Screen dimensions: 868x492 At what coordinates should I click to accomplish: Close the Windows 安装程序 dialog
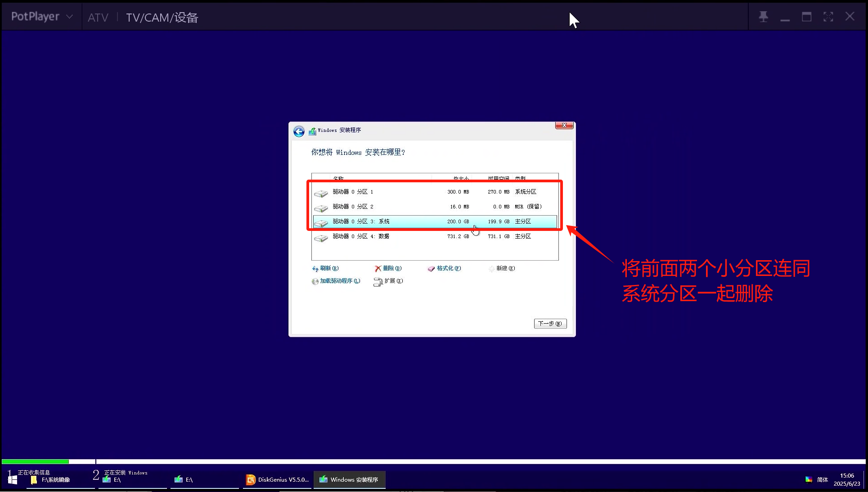[x=564, y=126]
